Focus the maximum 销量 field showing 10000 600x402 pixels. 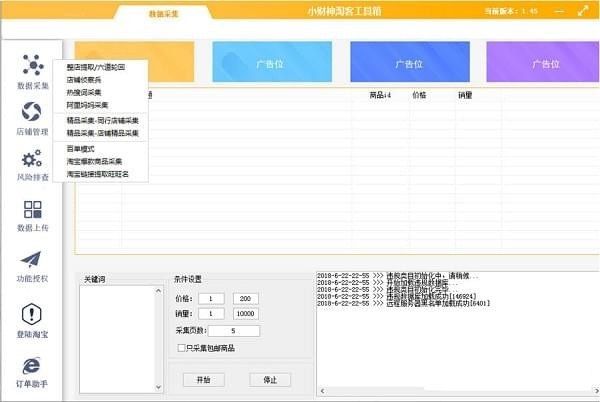[x=246, y=314]
